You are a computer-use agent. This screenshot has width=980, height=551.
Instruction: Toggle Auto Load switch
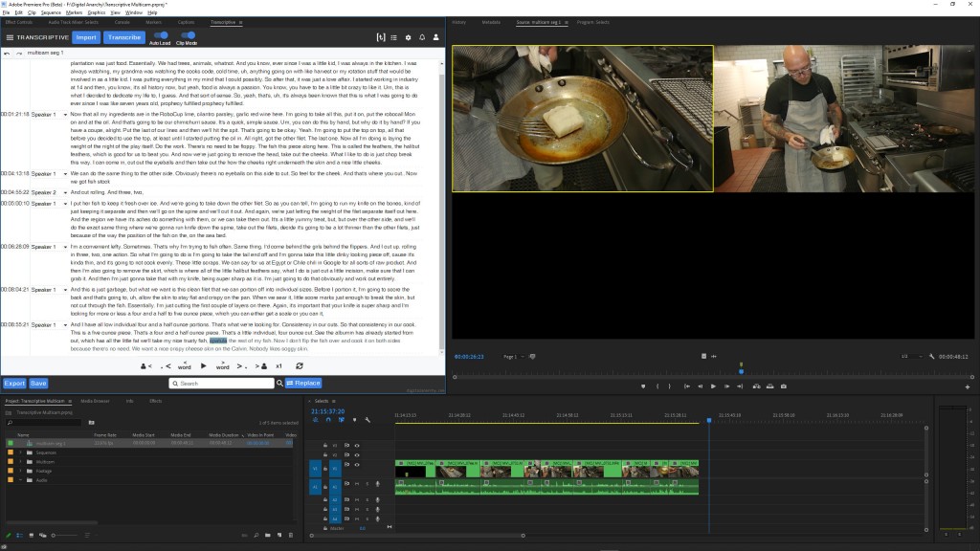[x=160, y=35]
